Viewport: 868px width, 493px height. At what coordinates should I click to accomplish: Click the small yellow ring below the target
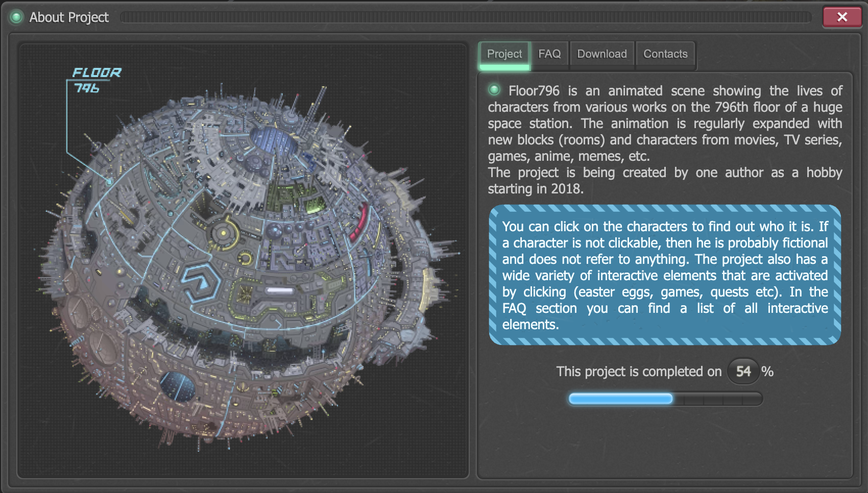(246, 258)
